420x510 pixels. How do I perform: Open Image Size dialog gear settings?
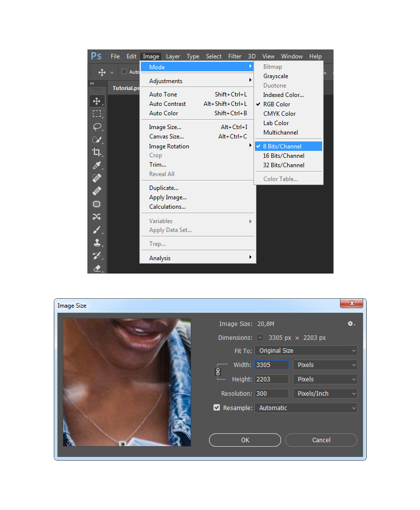(x=351, y=324)
